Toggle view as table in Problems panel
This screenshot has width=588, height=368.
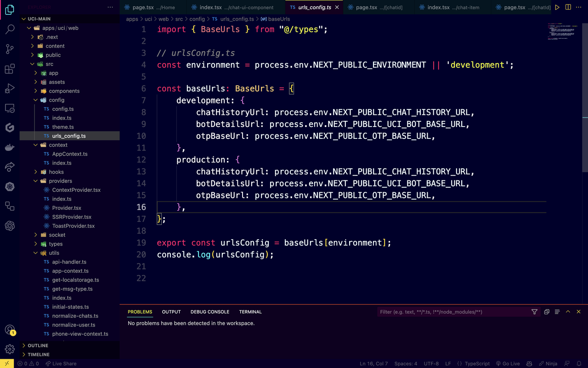pos(557,312)
